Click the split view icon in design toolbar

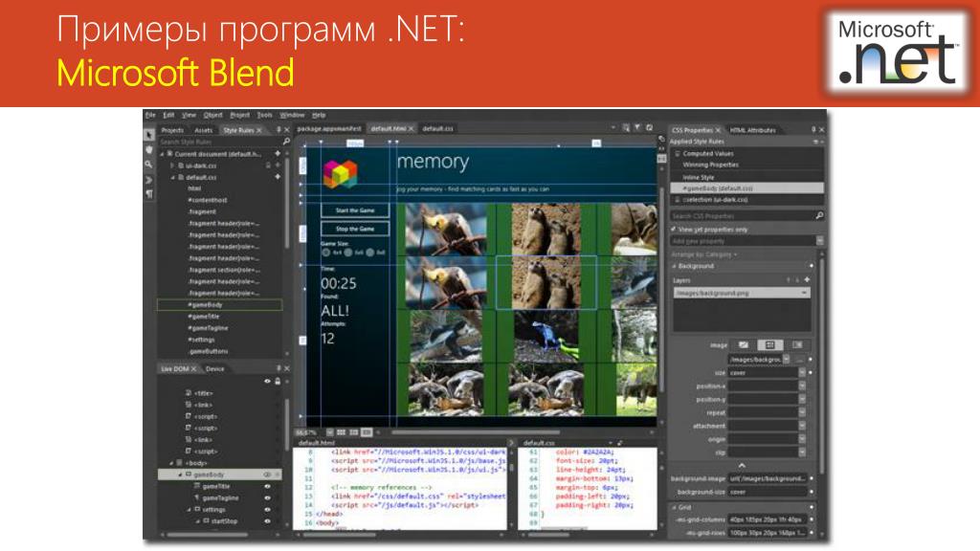[354, 432]
